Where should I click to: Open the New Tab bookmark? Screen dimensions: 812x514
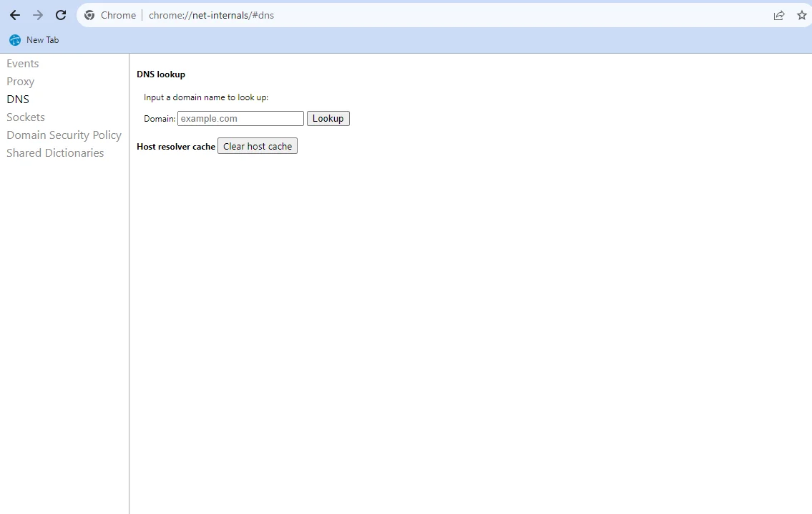[34, 40]
